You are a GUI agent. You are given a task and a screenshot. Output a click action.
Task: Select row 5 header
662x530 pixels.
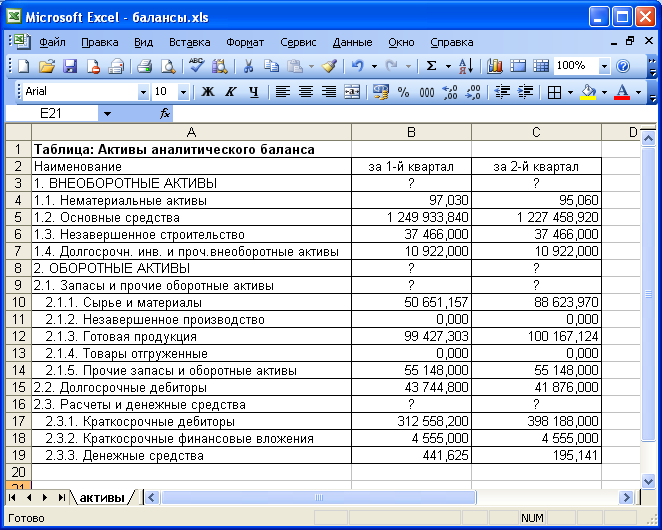(18, 217)
